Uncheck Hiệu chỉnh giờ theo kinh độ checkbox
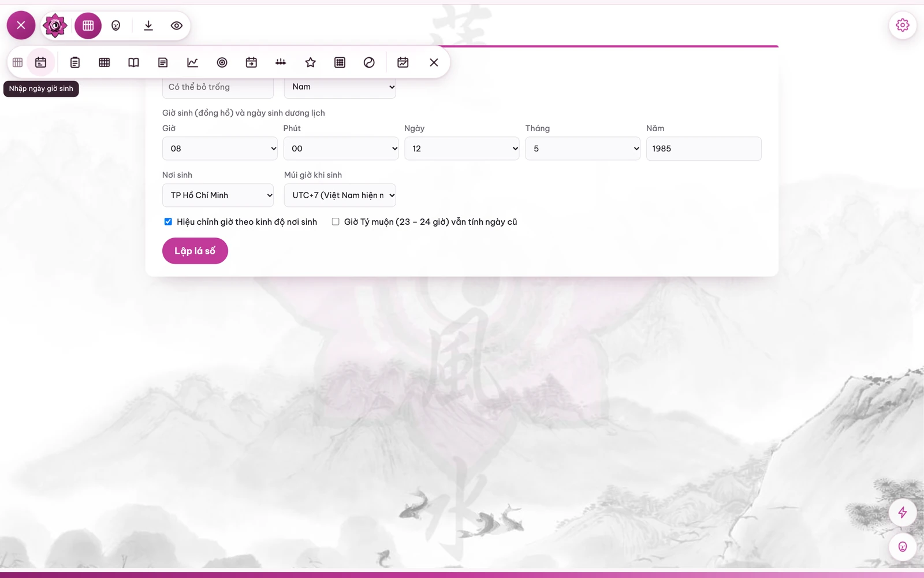924x578 pixels. click(x=168, y=222)
